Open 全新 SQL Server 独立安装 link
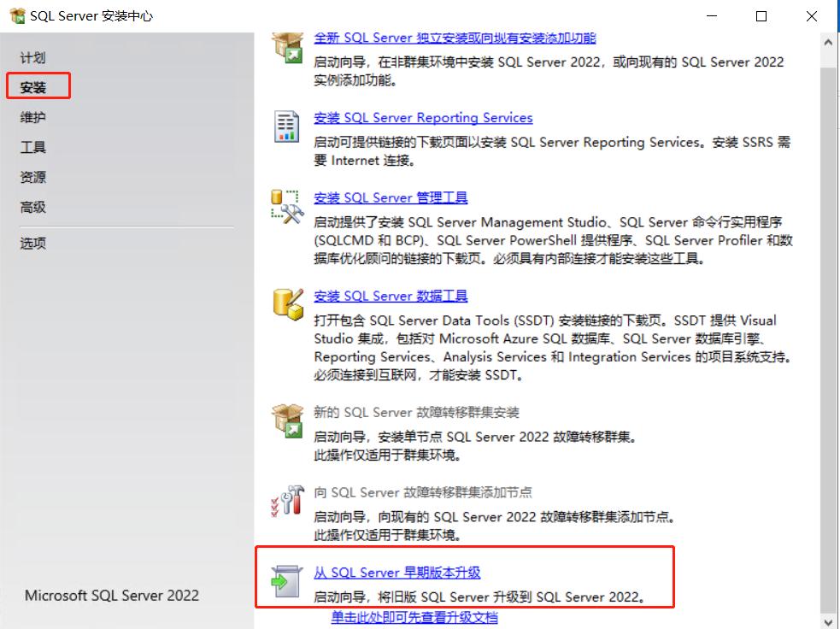This screenshot has height=629, width=840. (455, 38)
